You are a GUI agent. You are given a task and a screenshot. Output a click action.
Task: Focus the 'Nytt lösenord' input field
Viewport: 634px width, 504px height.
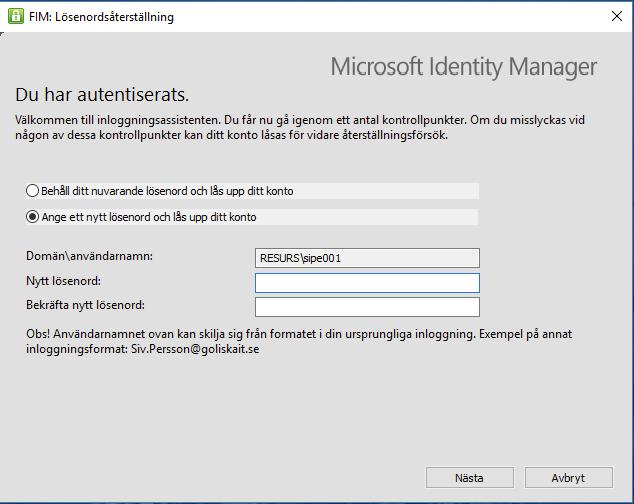pyautogui.click(x=367, y=283)
